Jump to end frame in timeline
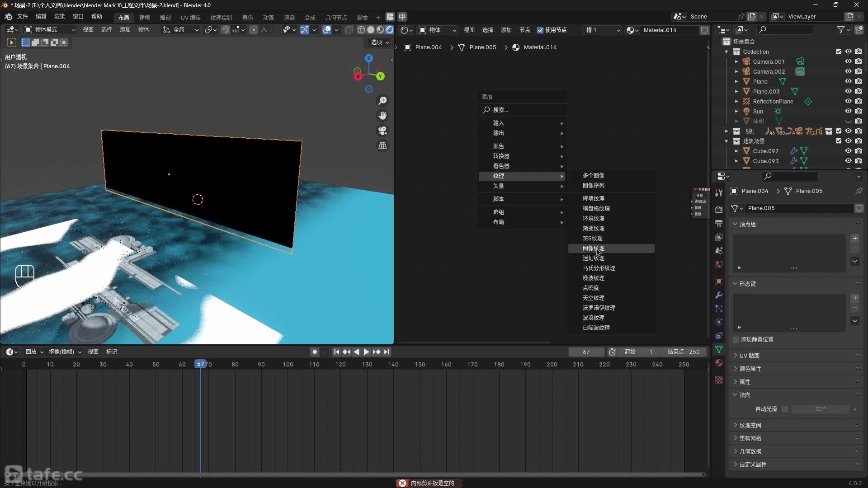The height and width of the screenshot is (488, 868). 387,352
